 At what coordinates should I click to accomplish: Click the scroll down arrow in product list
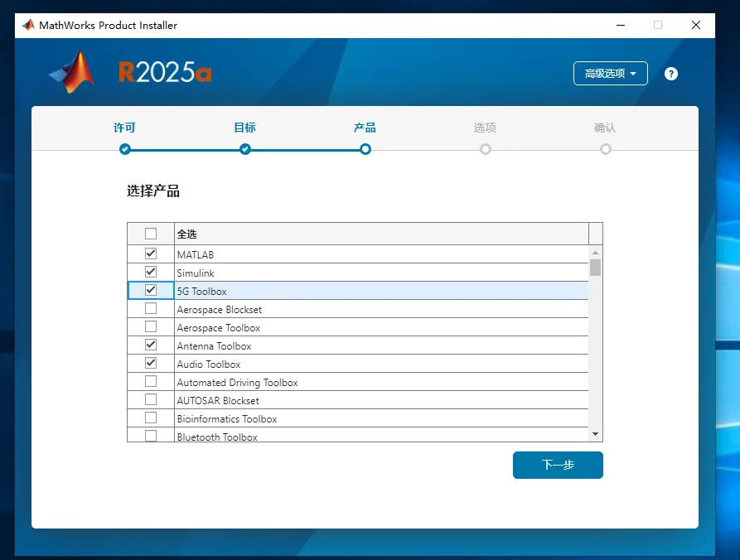tap(595, 434)
